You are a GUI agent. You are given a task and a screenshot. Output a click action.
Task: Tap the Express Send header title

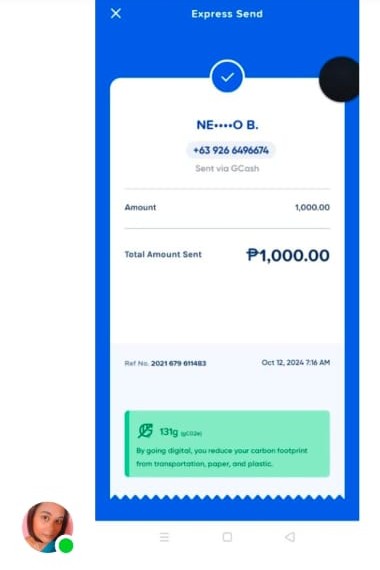coord(227,14)
